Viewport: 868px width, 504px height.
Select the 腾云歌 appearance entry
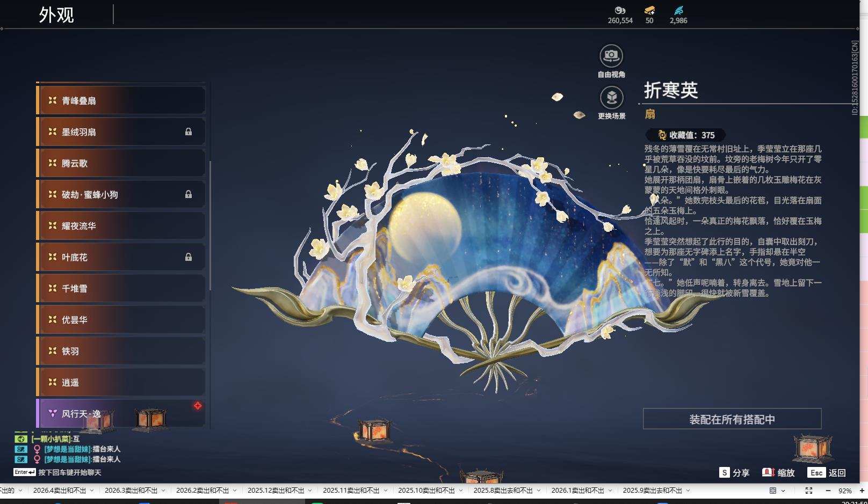tap(121, 163)
